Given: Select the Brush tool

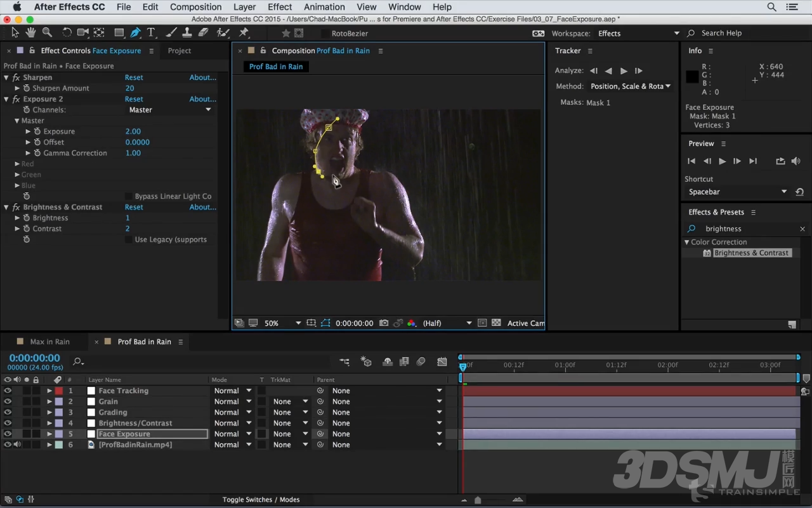Looking at the screenshot, I should coord(171,32).
